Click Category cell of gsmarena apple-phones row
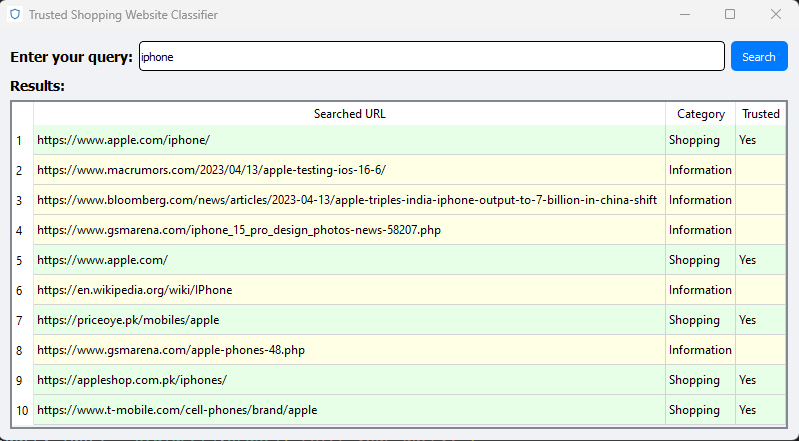Screen dimensions: 799x441 [700, 350]
